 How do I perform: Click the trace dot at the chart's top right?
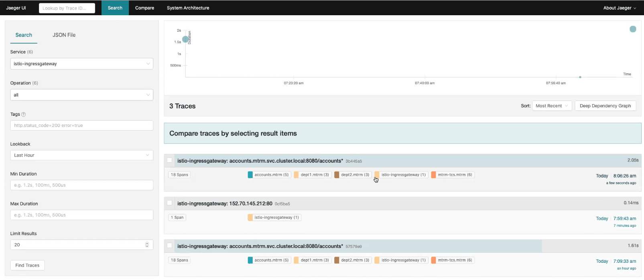point(633,29)
